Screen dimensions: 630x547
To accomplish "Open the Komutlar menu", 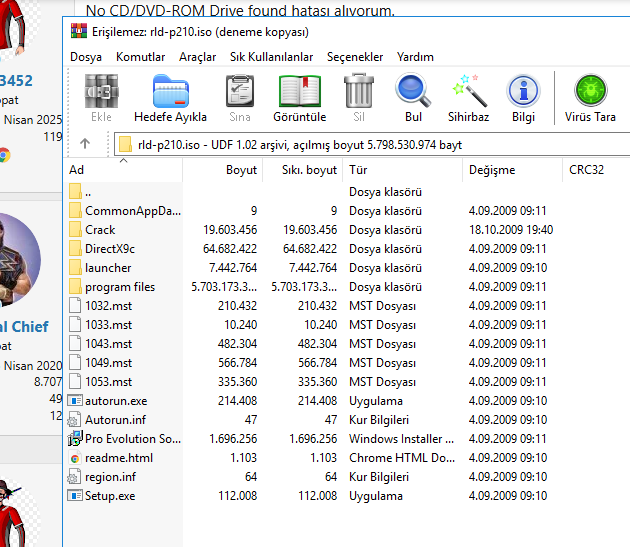I will click(141, 57).
